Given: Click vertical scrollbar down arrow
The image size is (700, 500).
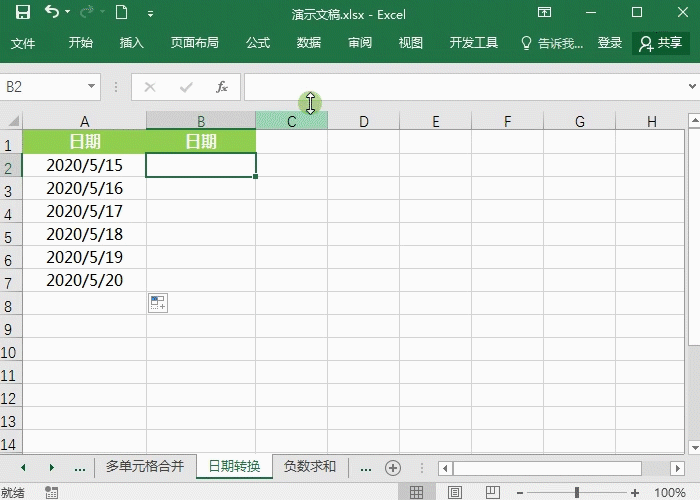Looking at the screenshot, I should pos(694,447).
